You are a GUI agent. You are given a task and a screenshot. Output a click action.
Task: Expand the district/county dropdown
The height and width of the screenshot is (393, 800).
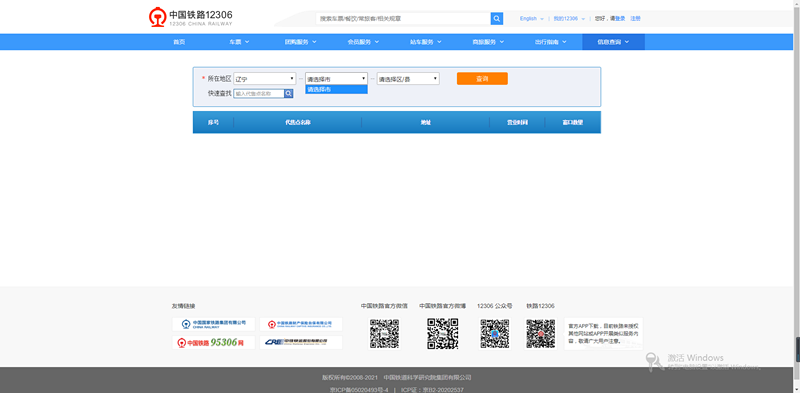click(408, 79)
